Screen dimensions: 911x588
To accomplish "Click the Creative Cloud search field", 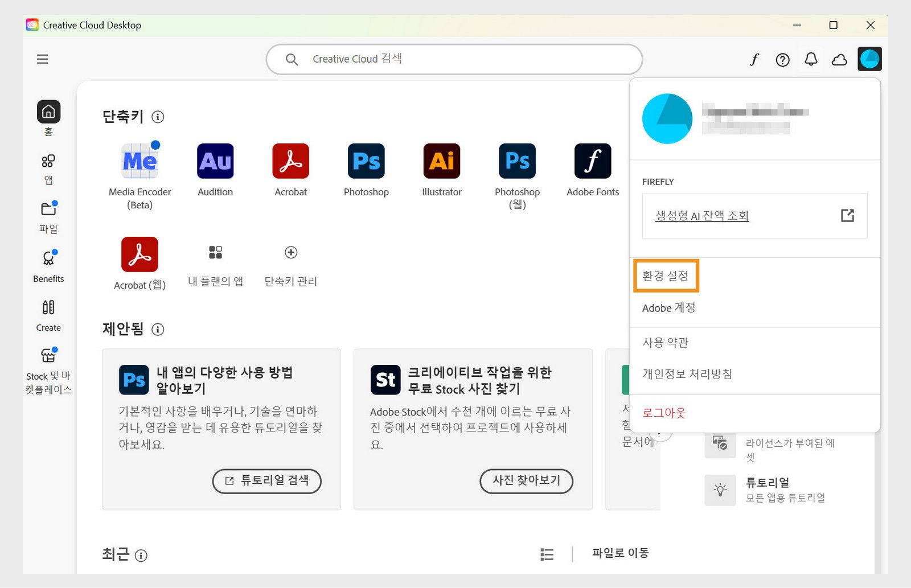I will [454, 59].
